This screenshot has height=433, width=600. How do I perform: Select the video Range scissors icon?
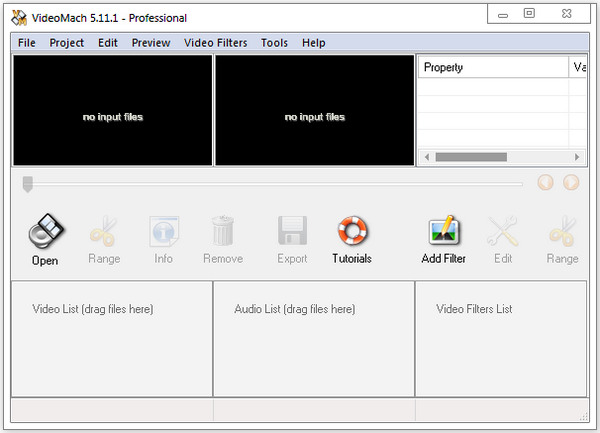click(x=104, y=233)
